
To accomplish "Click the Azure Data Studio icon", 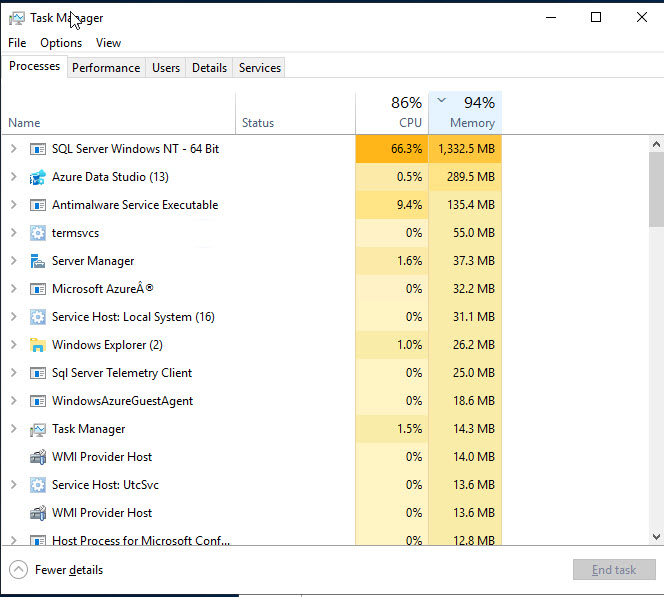I will click(38, 177).
